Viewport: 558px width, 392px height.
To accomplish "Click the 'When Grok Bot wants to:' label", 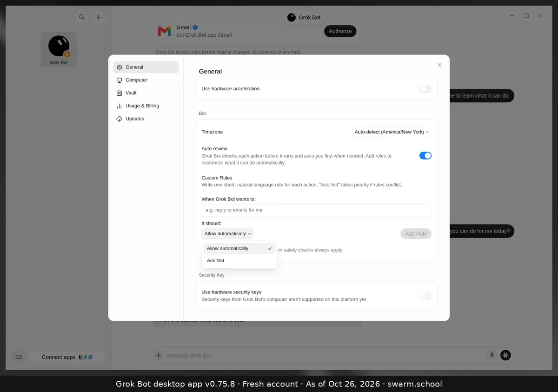I will point(229,199).
